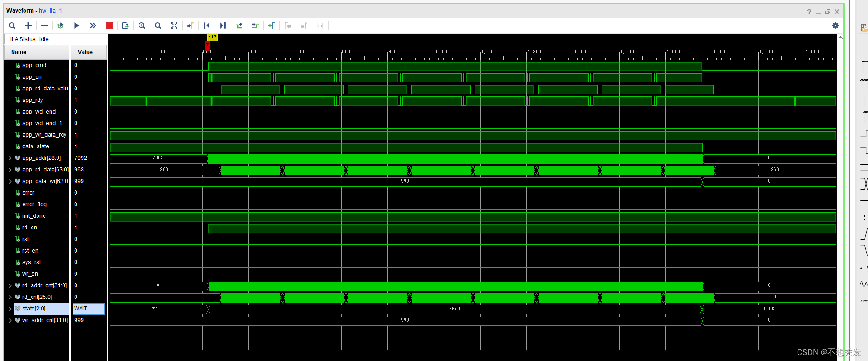Expand the rd_addr_cnt[31:0] bus
868x361 pixels.
pos(10,285)
